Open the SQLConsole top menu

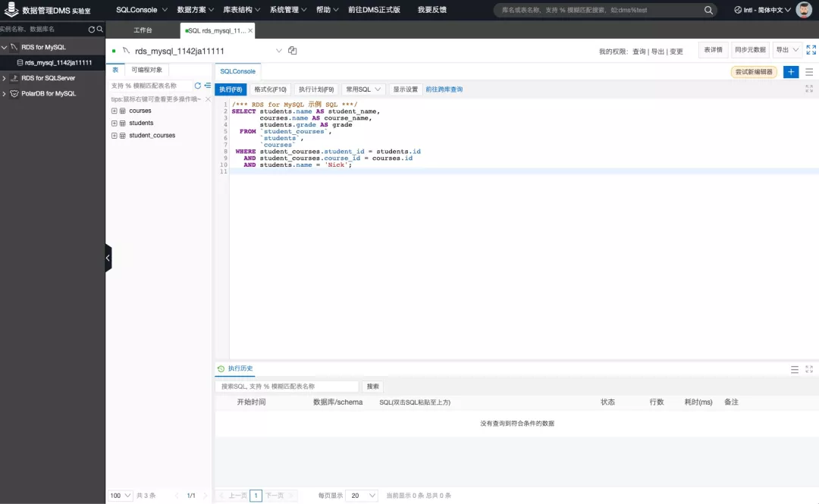pos(142,10)
